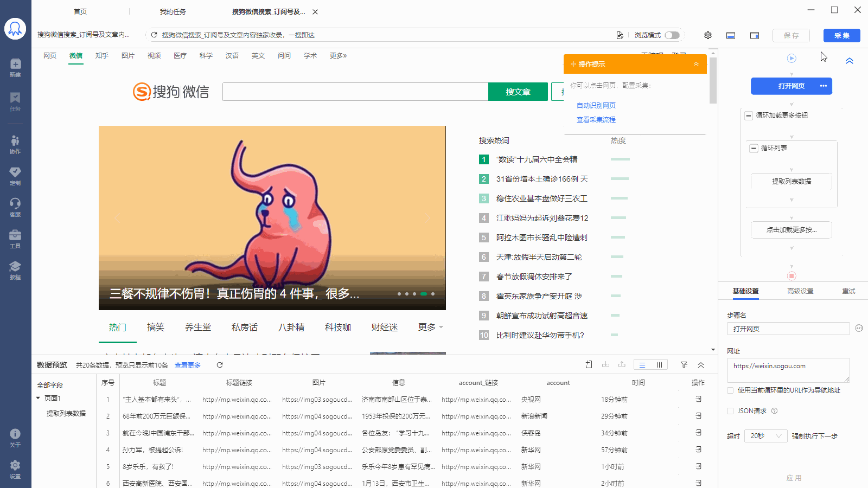Reload the page from the address bar
This screenshot has width=868, height=488.
154,35
